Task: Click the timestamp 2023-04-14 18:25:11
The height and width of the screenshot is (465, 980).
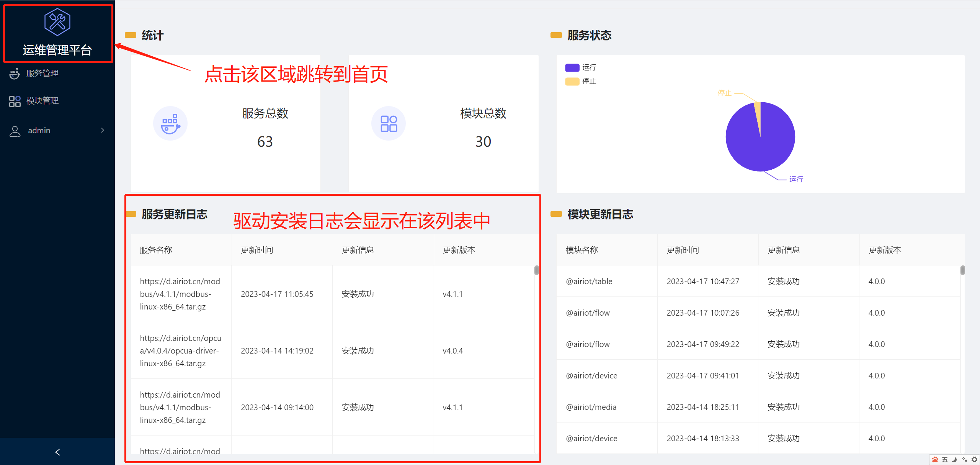Action: pyautogui.click(x=703, y=407)
